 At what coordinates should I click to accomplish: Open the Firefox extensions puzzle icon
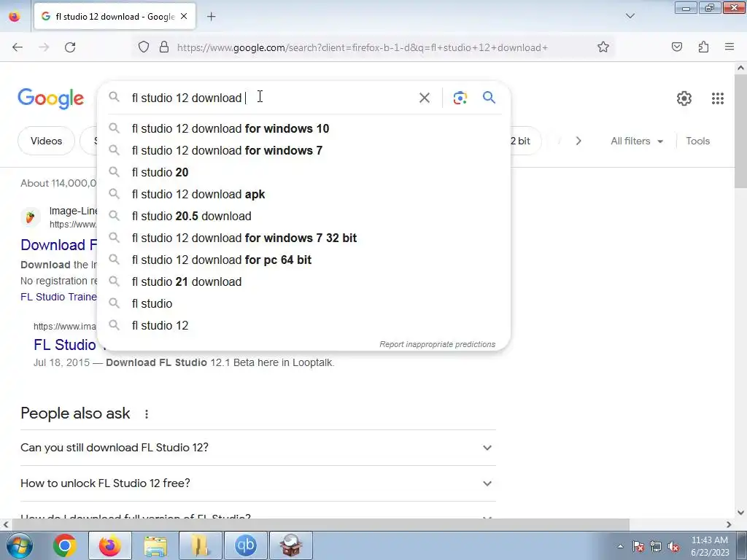point(704,47)
